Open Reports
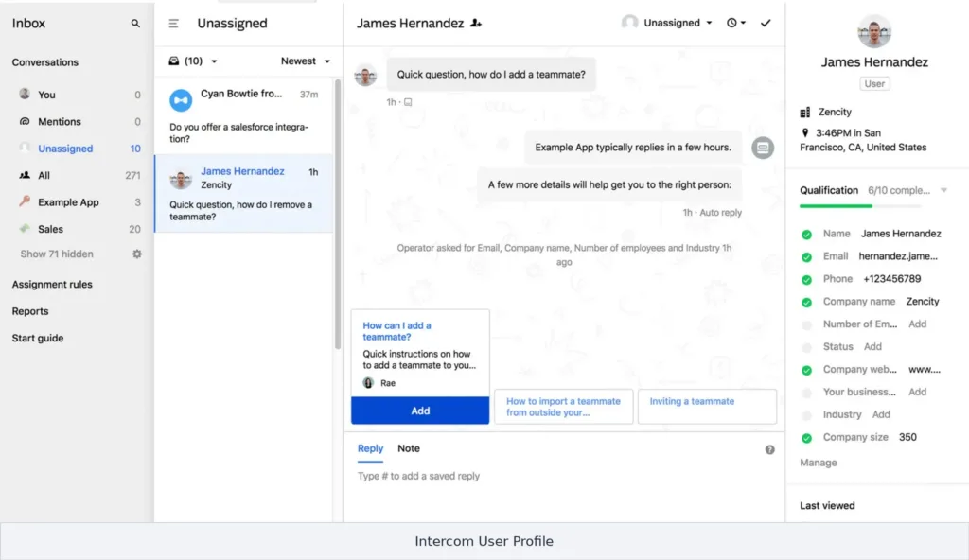Viewport: 969px width, 560px height. click(29, 311)
